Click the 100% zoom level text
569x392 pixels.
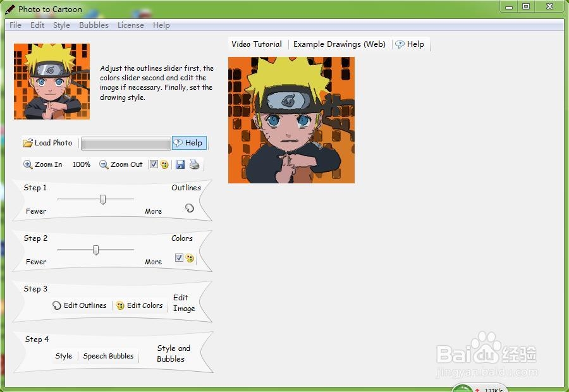pos(82,164)
